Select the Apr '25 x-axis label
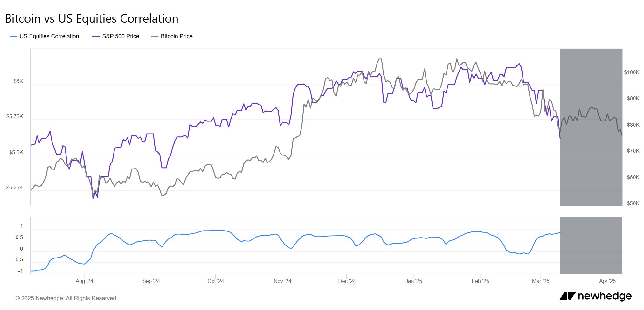644x310 pixels. click(607, 281)
